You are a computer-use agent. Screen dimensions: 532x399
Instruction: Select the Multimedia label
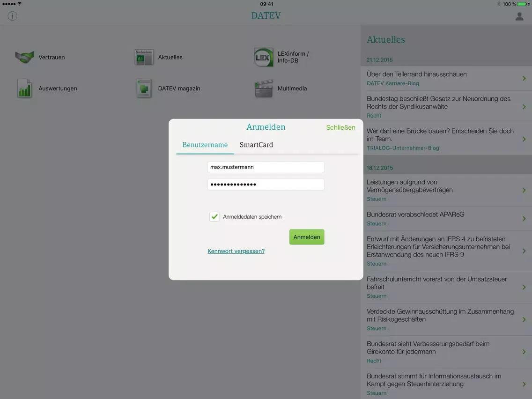click(x=292, y=89)
